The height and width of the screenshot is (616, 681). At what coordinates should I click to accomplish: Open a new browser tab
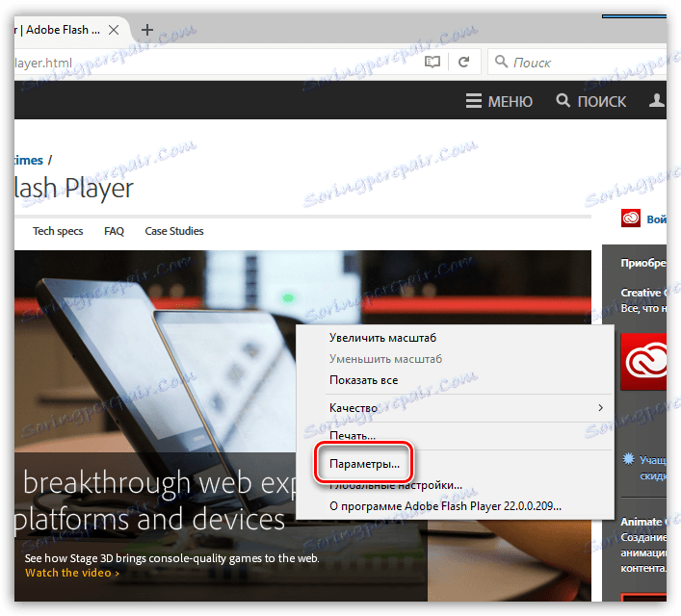(147, 30)
